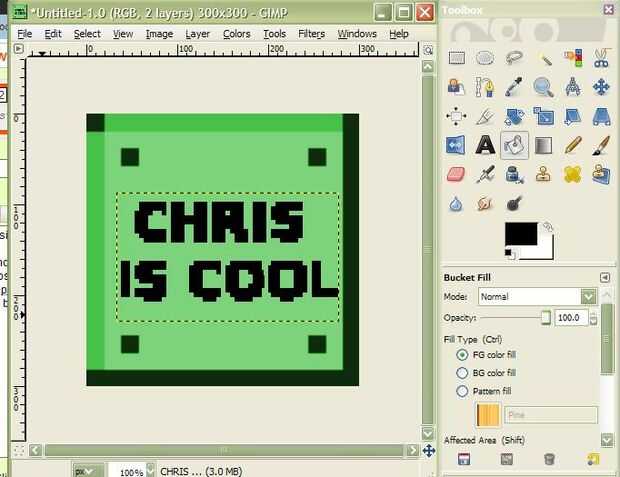Open the Filters menu
620x477 pixels.
[x=312, y=34]
